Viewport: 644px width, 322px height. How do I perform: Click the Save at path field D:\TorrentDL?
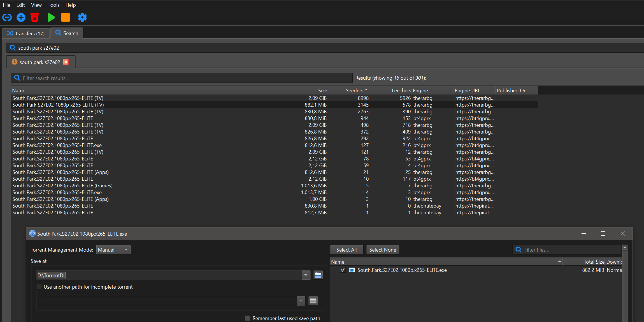(169, 275)
